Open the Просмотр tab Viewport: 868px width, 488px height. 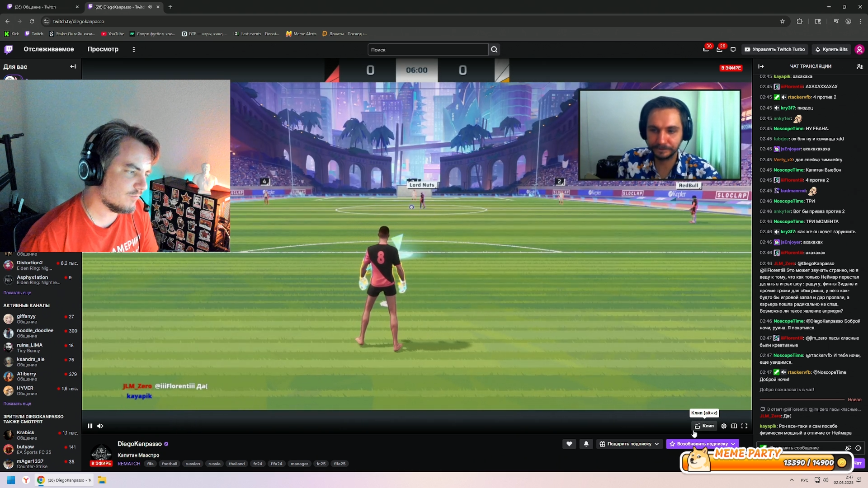click(x=103, y=49)
